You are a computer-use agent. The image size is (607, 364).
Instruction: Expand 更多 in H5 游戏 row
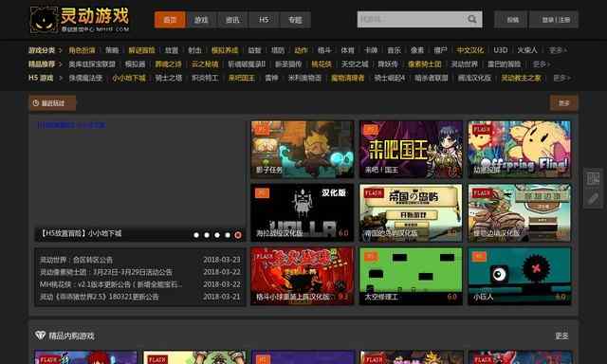click(x=561, y=78)
